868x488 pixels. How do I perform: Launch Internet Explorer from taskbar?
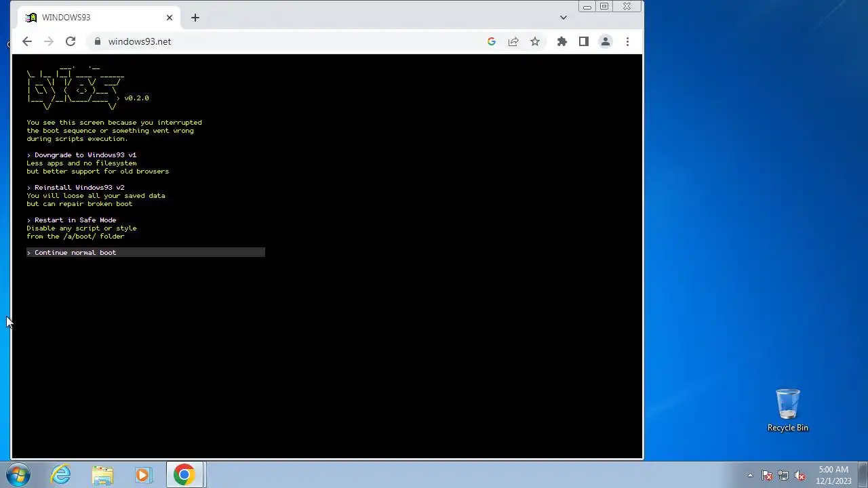click(61, 475)
